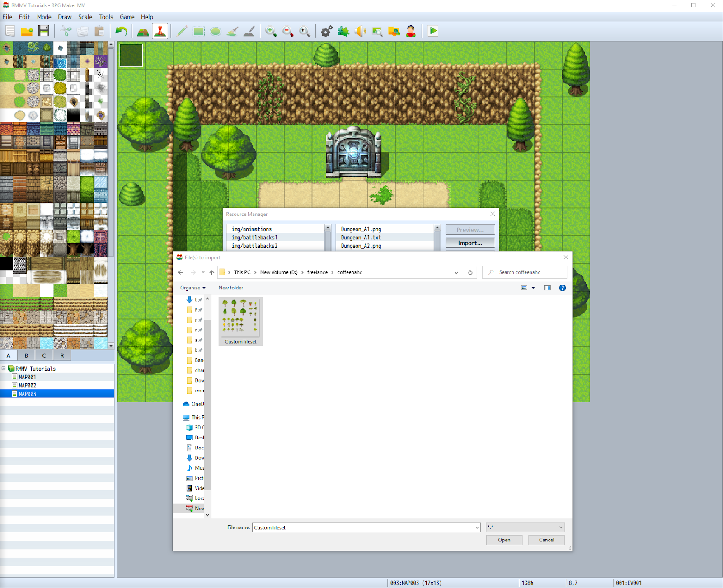Undo last action with green arrow
723x588 pixels.
(121, 31)
